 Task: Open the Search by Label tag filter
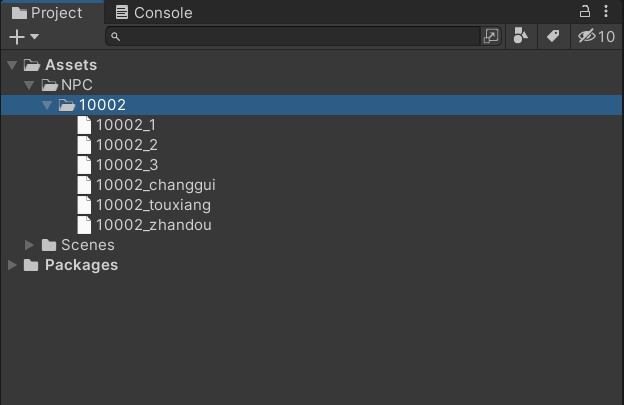553,36
